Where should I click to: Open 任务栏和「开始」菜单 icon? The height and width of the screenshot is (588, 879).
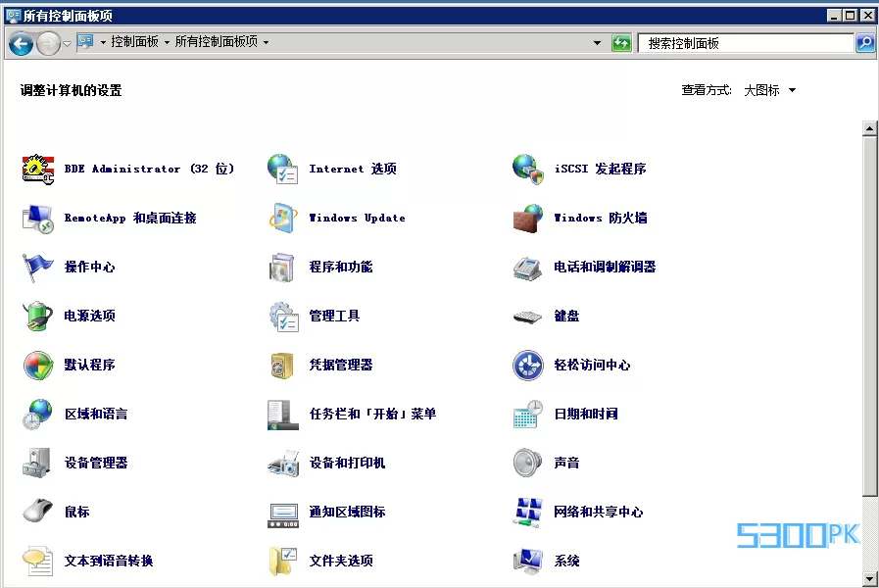[x=283, y=414]
